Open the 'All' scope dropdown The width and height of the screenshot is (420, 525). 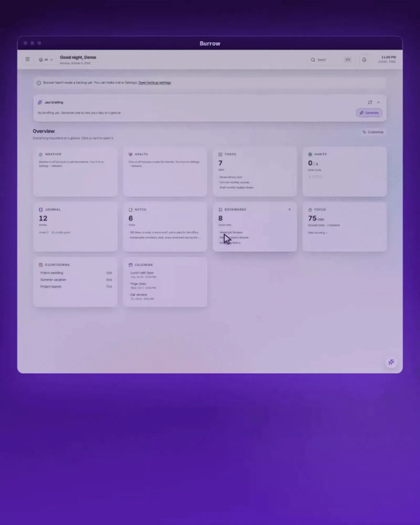(x=46, y=60)
